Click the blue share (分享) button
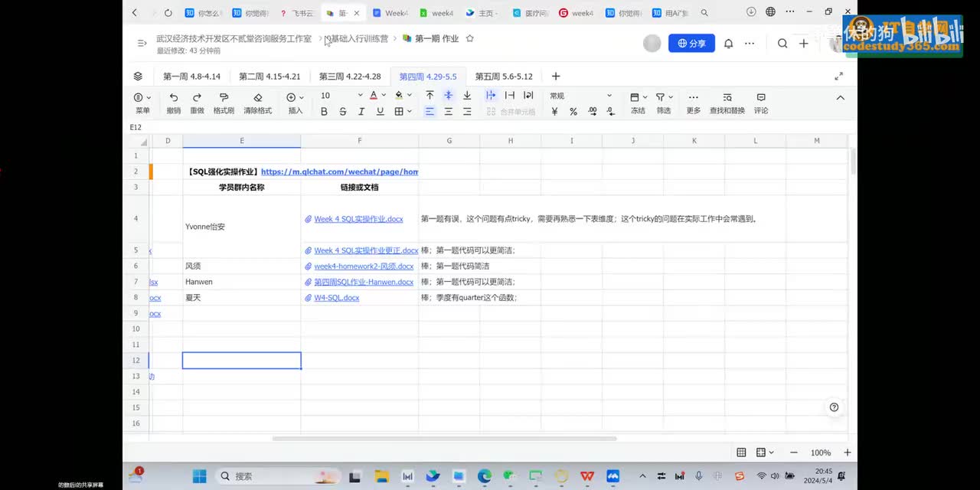 [x=691, y=44]
